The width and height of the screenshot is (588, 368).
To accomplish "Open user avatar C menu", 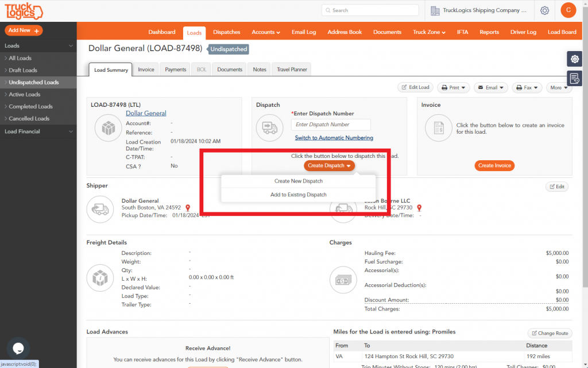I will [568, 10].
